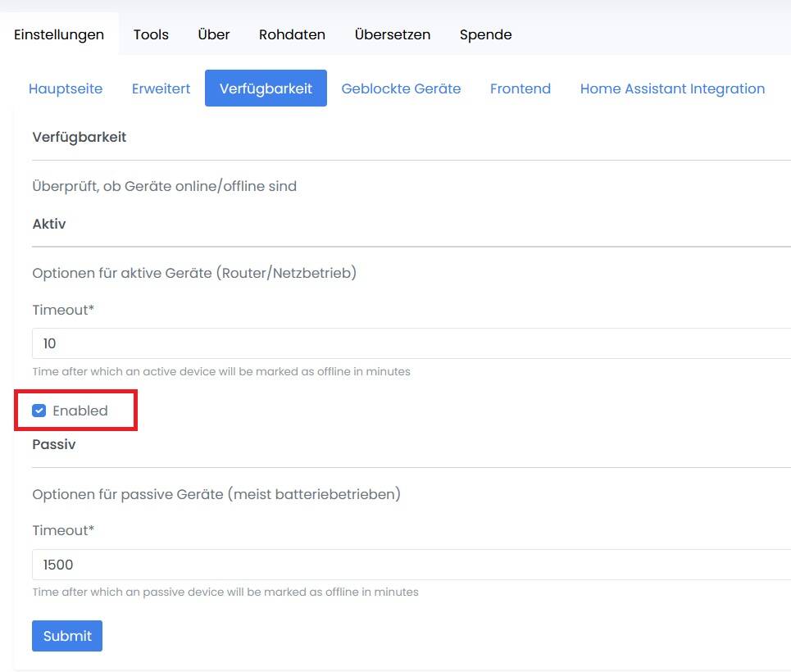The image size is (791, 672).
Task: Click the Passiv section heading
Action: [x=54, y=444]
